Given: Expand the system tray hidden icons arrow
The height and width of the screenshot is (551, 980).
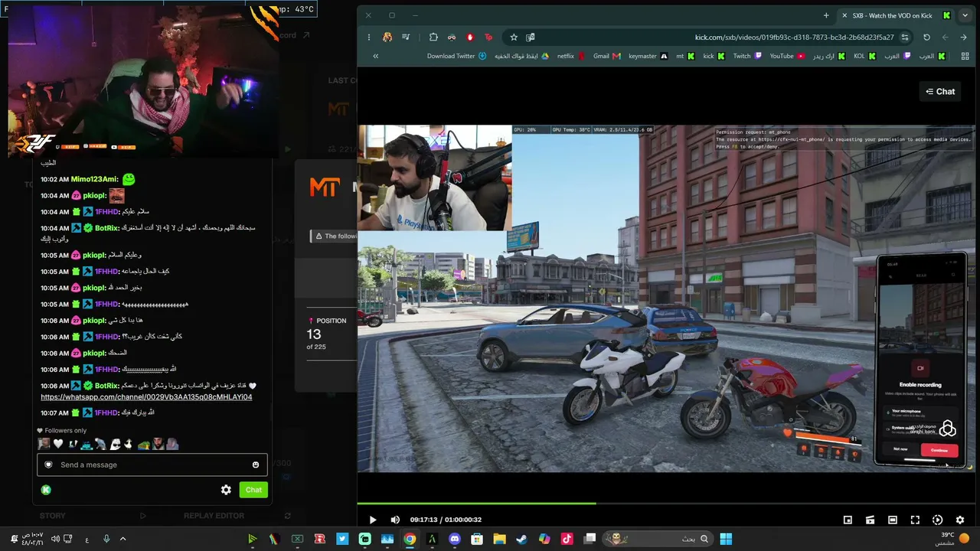Looking at the screenshot, I should pos(122,539).
